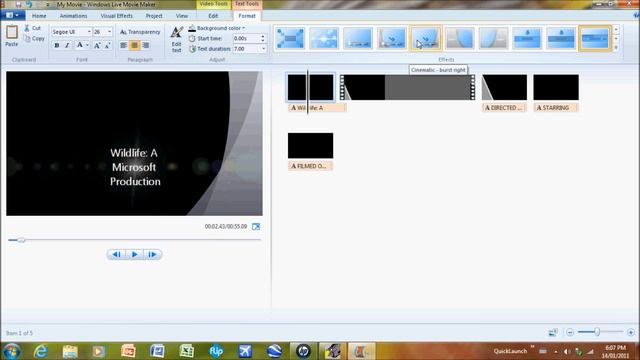Open the Project ribbon tab
640x360 pixels.
click(x=154, y=16)
